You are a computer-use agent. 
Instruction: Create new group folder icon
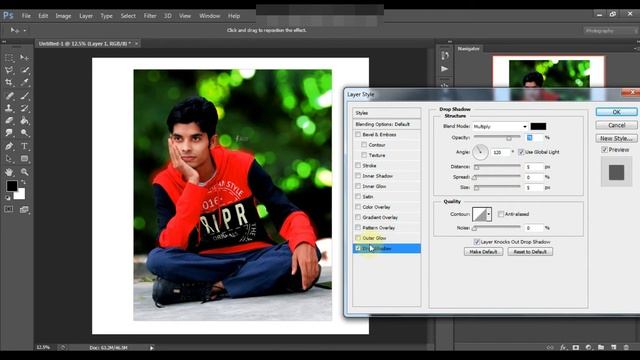coord(601,347)
